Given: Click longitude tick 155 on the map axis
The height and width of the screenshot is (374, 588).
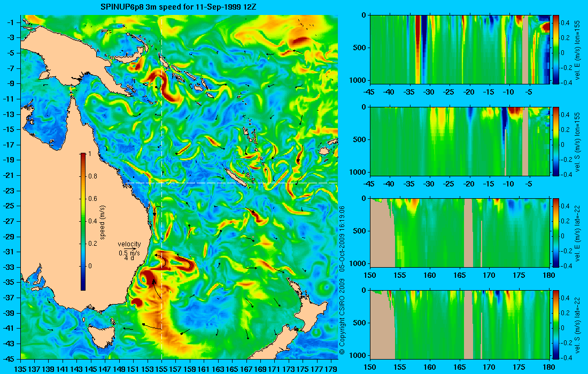Looking at the screenshot, I should click(161, 369).
